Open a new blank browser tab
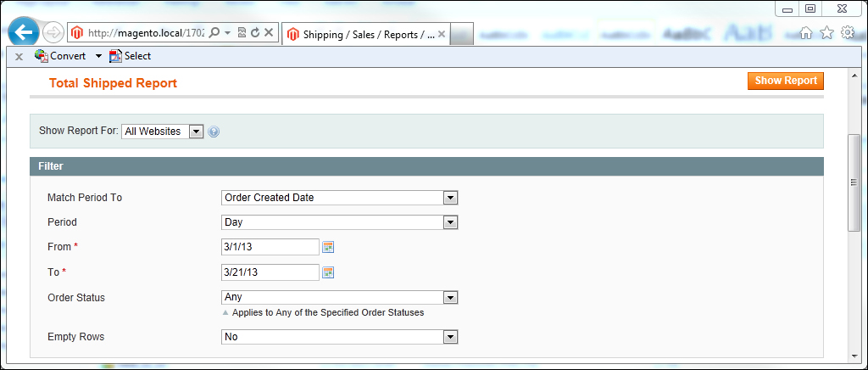The width and height of the screenshot is (868, 370). pyautogui.click(x=461, y=35)
